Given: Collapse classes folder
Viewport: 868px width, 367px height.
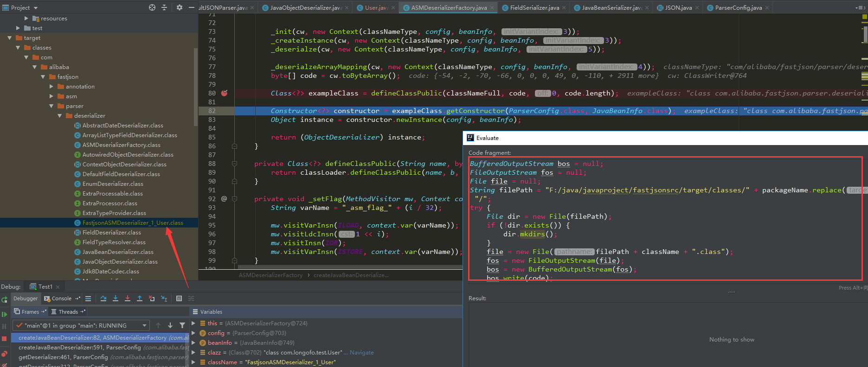Looking at the screenshot, I should 18,48.
